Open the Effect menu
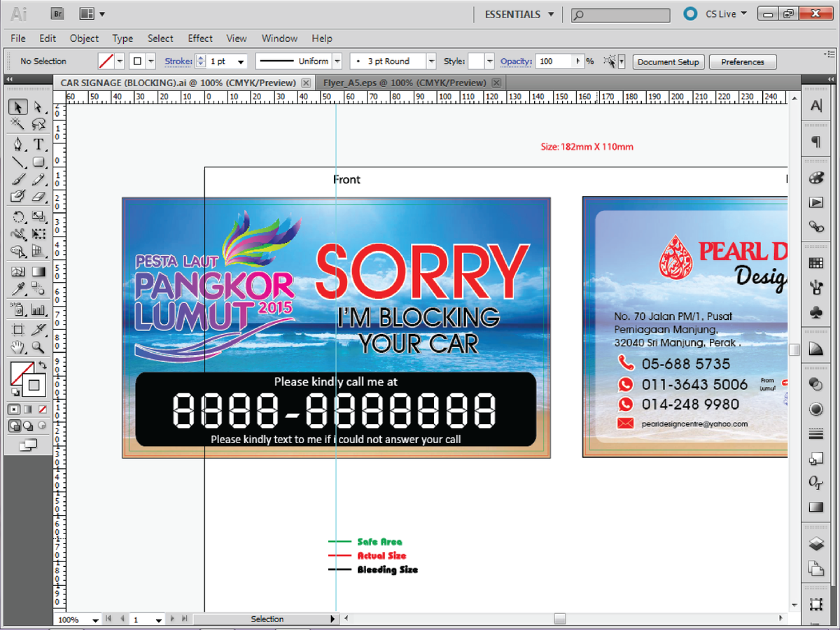The image size is (840, 630). point(200,38)
